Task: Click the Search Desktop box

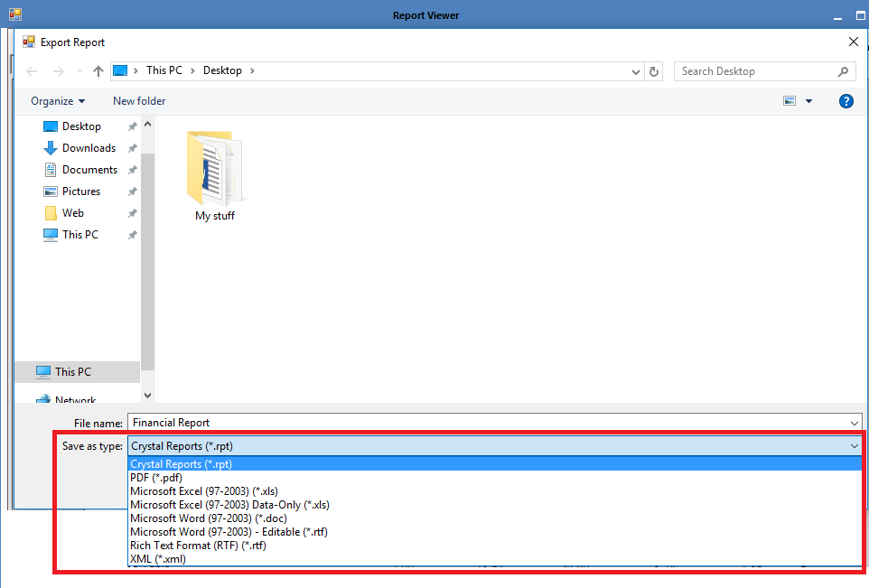Action: [757, 71]
